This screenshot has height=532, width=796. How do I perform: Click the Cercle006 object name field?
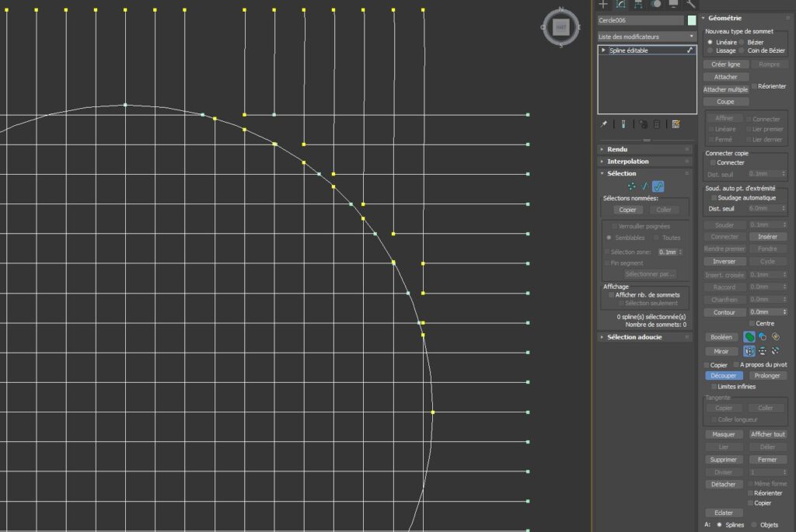(641, 20)
